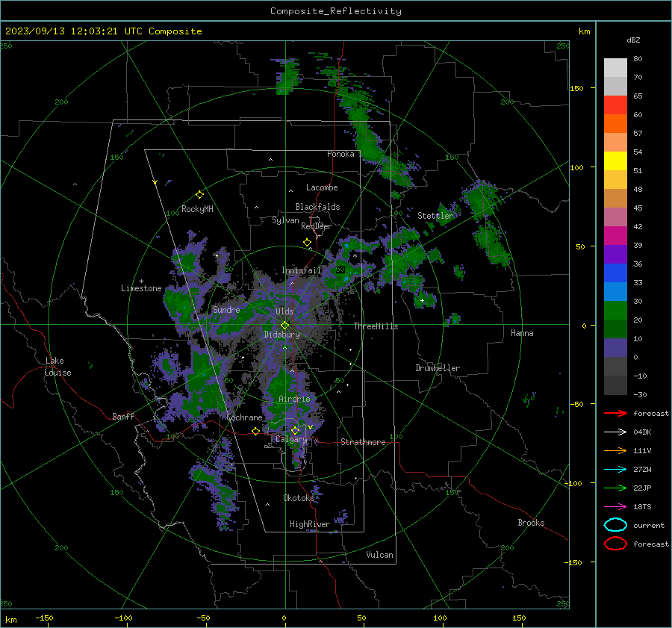Click the Stettler label on map
Screen dimensions: 672x628
click(435, 216)
